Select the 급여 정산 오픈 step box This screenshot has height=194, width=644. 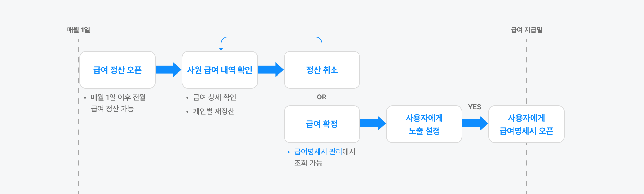[117, 70]
